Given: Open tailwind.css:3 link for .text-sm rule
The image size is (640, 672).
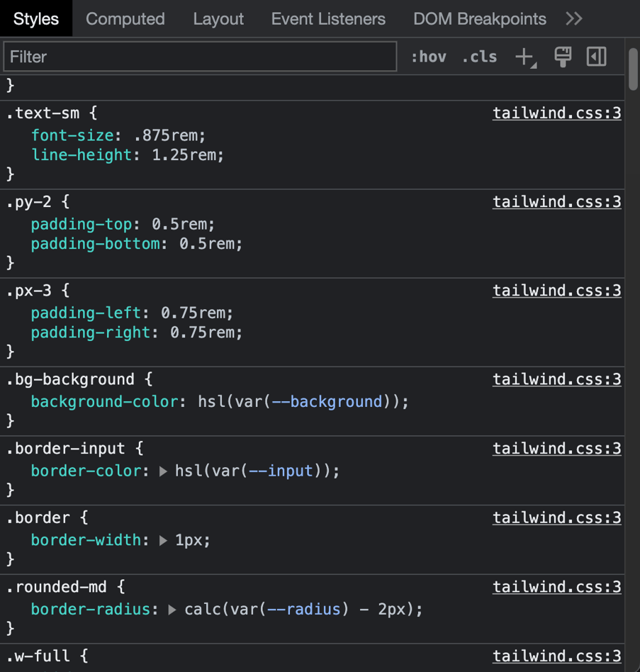Looking at the screenshot, I should pos(556,113).
